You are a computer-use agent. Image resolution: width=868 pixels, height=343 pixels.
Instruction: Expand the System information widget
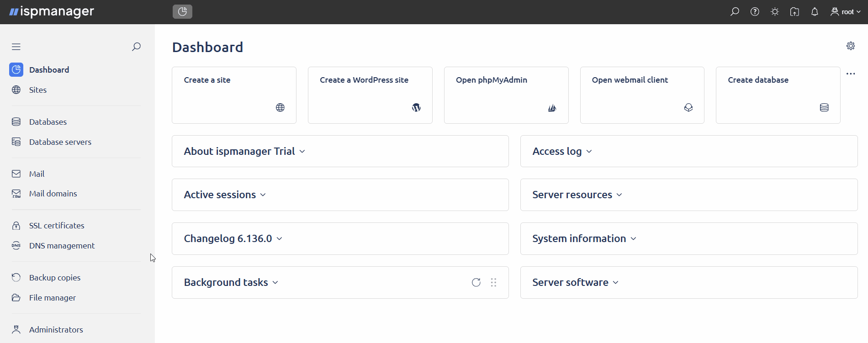tap(584, 238)
